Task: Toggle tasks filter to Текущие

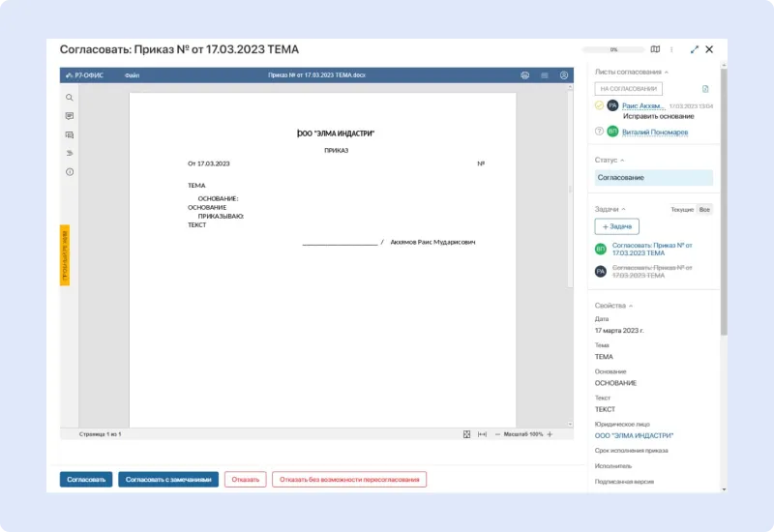Action: point(682,209)
